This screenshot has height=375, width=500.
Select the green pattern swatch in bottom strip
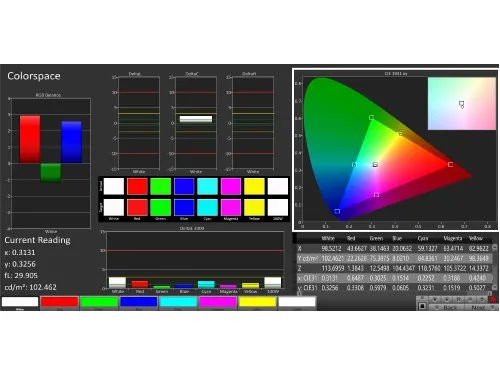coord(99,302)
